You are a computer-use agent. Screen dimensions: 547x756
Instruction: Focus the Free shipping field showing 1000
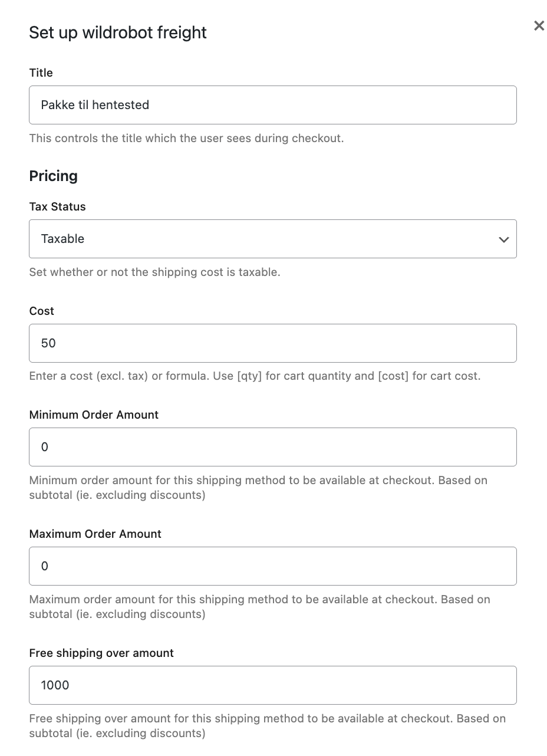click(272, 685)
